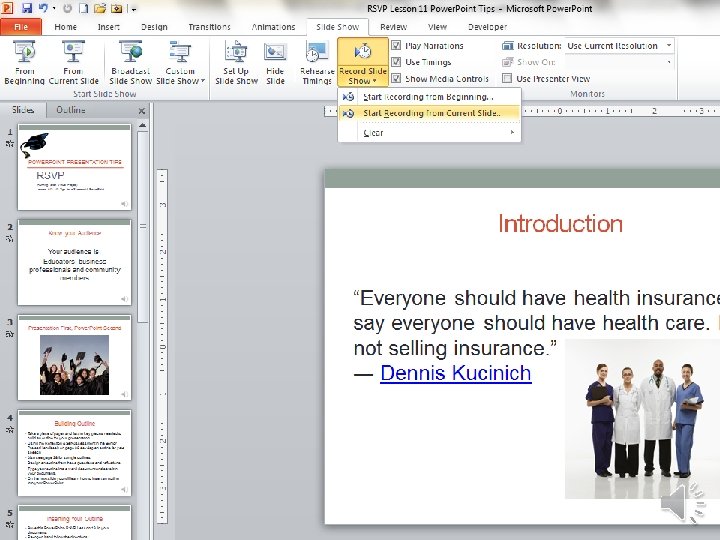Follow the Dennis Kucinich hyperlink
The width and height of the screenshot is (720, 540).
coord(455,374)
